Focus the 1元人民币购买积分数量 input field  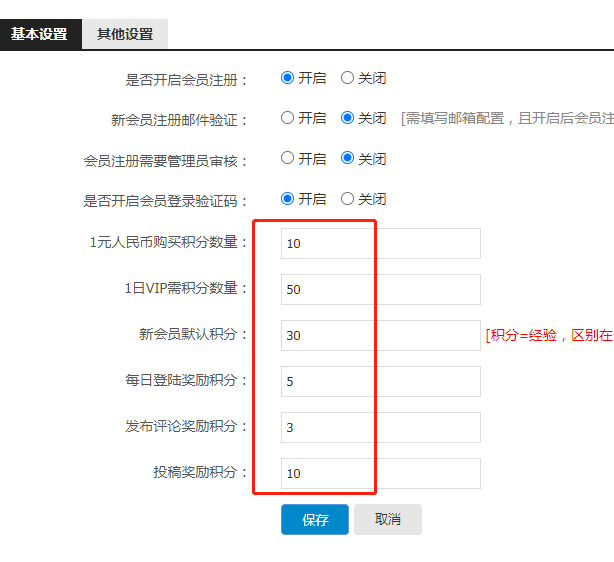click(381, 244)
